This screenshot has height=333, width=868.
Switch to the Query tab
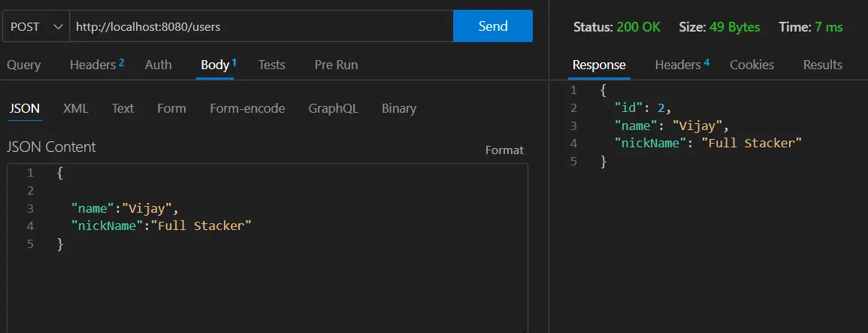point(24,65)
